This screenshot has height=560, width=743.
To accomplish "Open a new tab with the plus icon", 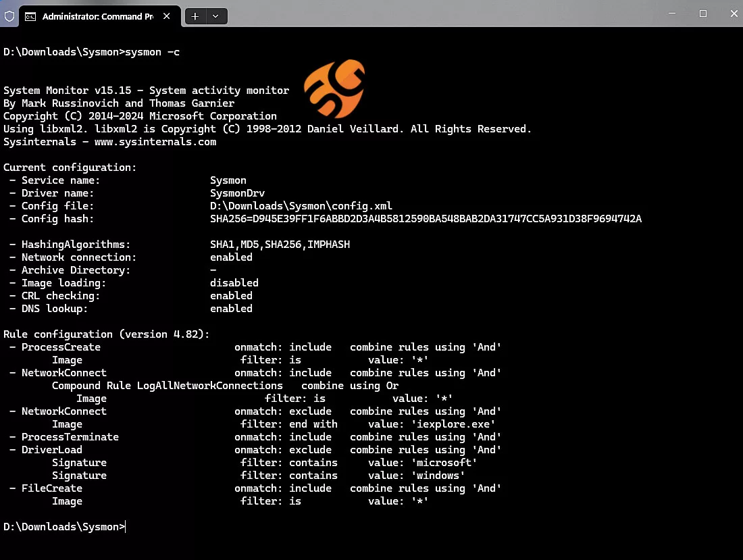I will click(195, 16).
